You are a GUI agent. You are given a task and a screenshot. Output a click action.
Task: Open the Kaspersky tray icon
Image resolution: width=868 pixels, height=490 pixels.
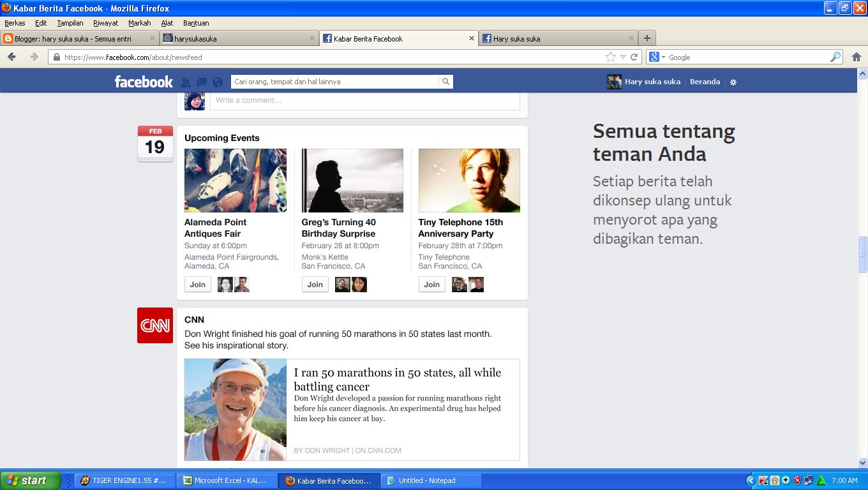coord(763,480)
